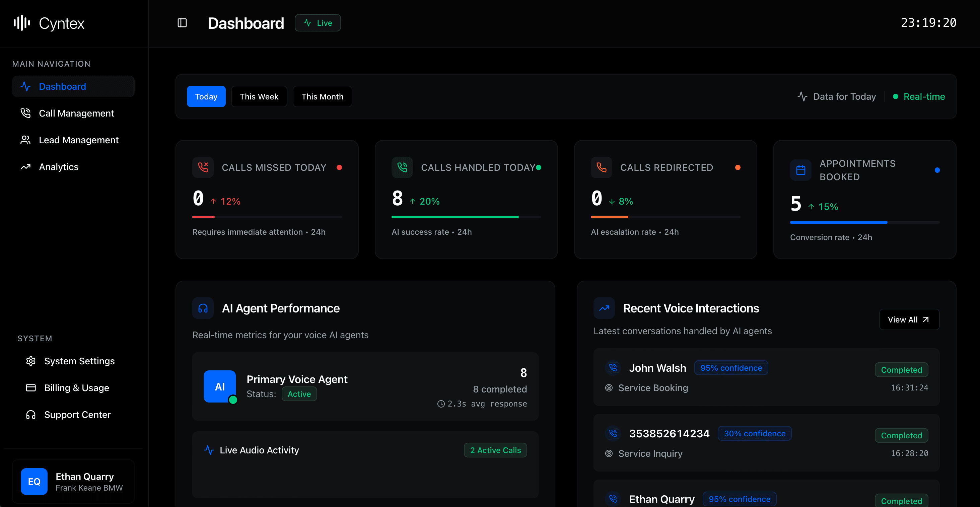Click the Analytics trend icon
980x507 pixels.
pos(25,166)
